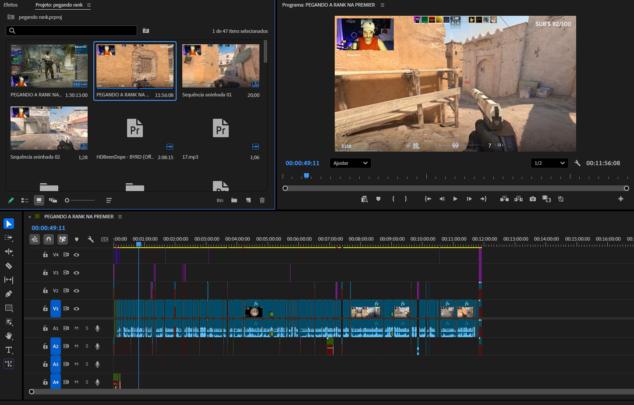Select the Pen tool in the toolbar
Image resolution: width=634 pixels, height=405 pixels.
pyautogui.click(x=9, y=294)
